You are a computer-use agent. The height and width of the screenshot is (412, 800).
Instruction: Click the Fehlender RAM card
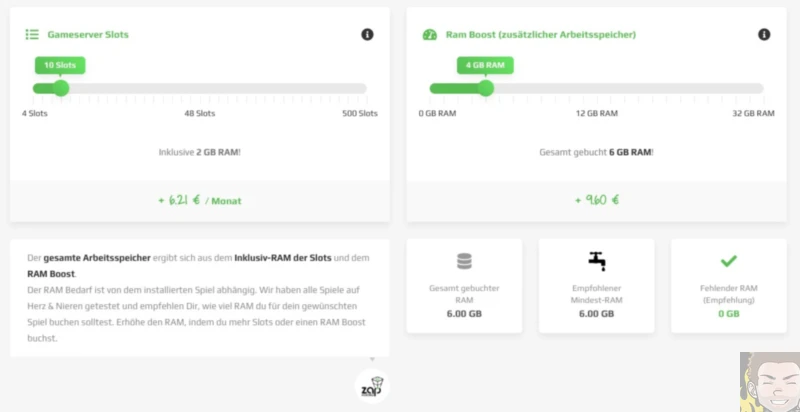point(728,285)
